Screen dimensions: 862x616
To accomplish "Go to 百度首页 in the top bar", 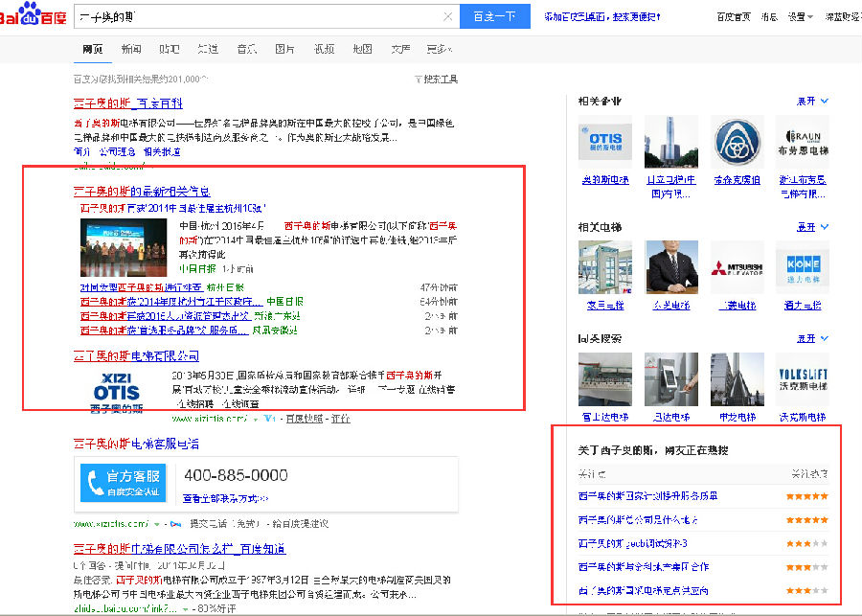I will click(734, 17).
